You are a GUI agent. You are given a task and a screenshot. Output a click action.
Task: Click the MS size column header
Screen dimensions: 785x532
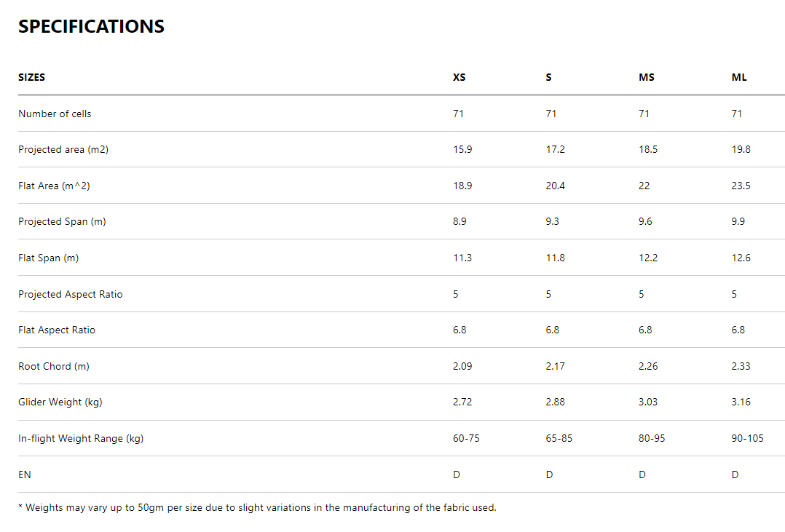pos(646,77)
